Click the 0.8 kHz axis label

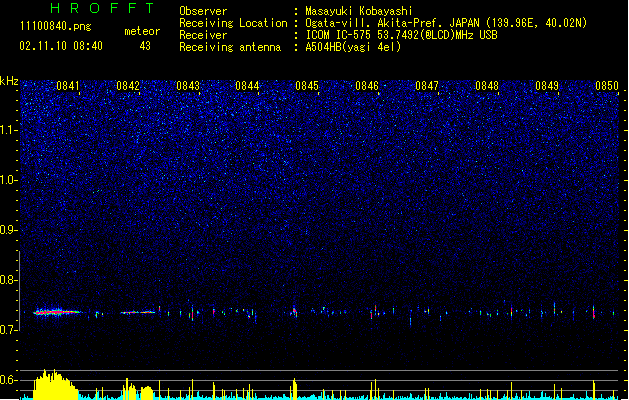click(x=9, y=280)
